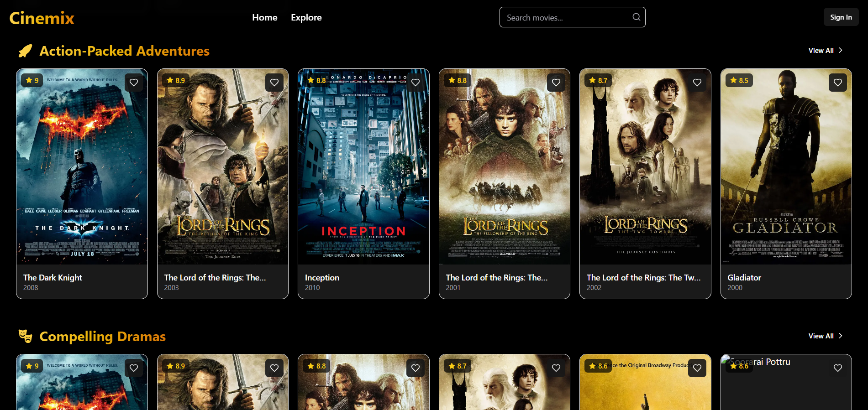Favorite Fellowship of the Ring in Action row
This screenshot has height=410, width=868.
[556, 83]
